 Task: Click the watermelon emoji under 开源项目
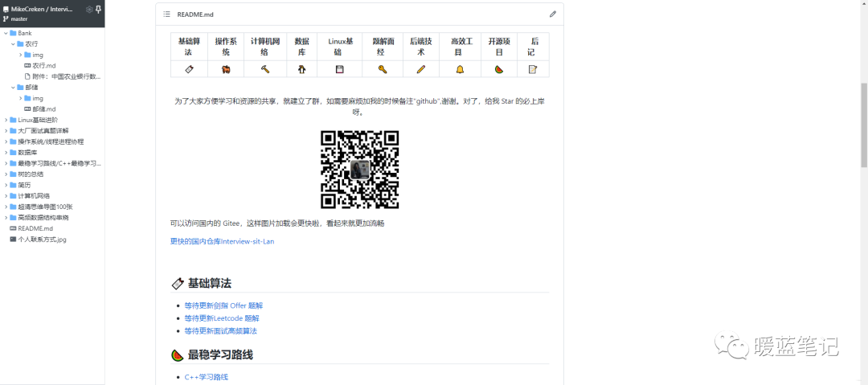point(499,69)
